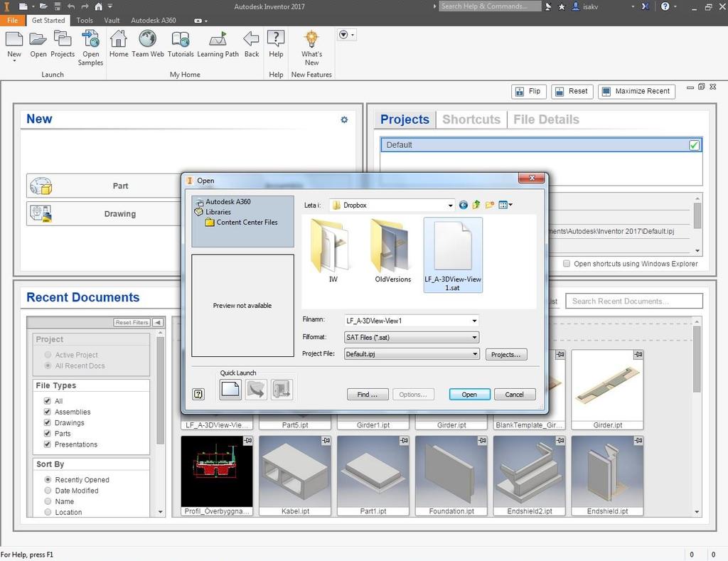Select Name sort option
Viewport: 728px width, 561px height.
(48, 501)
